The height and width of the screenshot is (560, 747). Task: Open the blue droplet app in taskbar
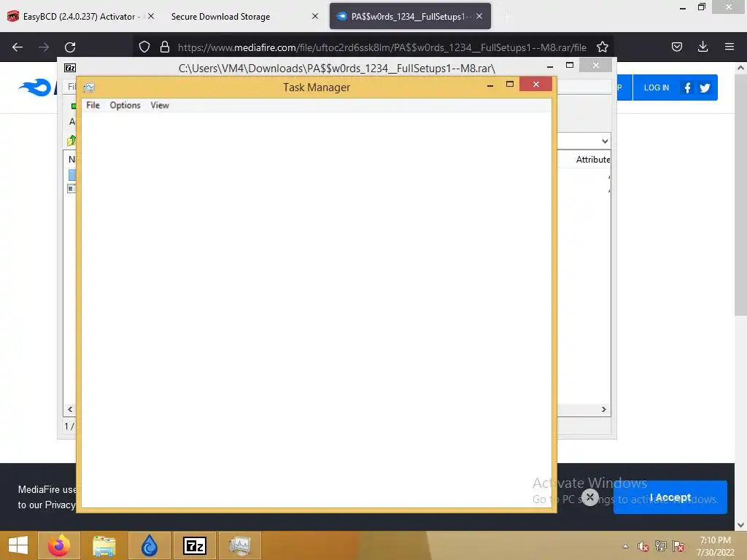tap(149, 545)
